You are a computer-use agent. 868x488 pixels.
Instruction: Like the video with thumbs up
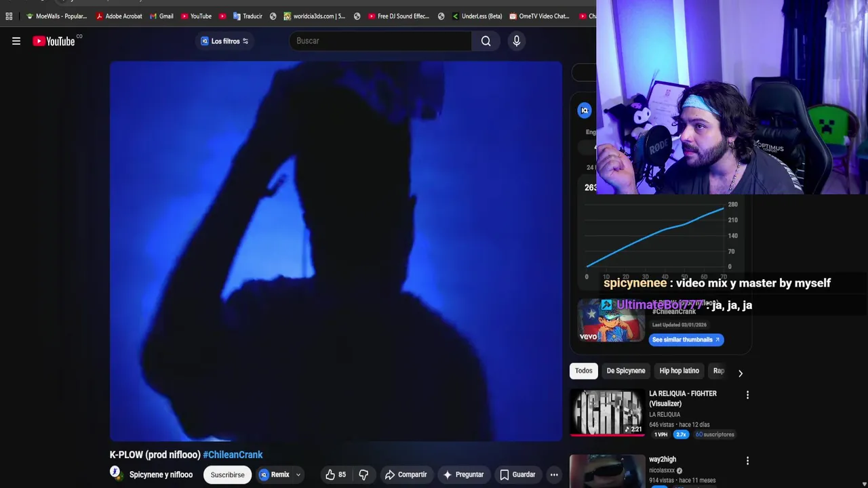[335, 474]
